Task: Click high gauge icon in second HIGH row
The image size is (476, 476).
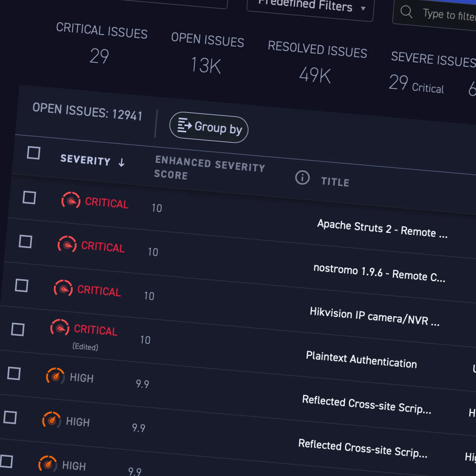Action: tap(52, 420)
